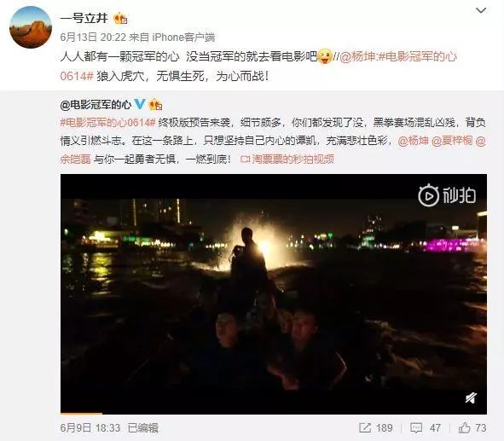
Task: Open the 淘票票的秒拍视频 video link
Action: (287, 160)
